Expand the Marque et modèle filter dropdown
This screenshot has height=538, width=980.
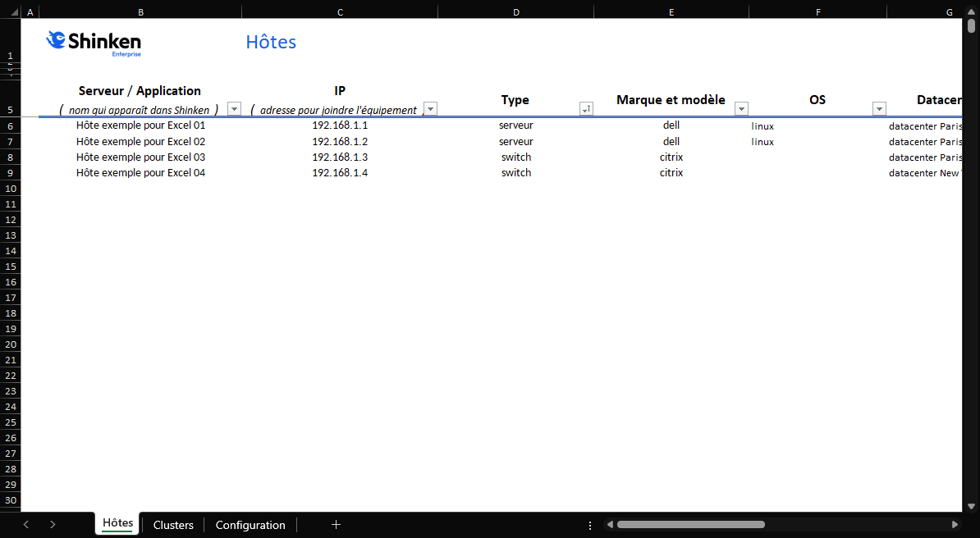click(741, 109)
